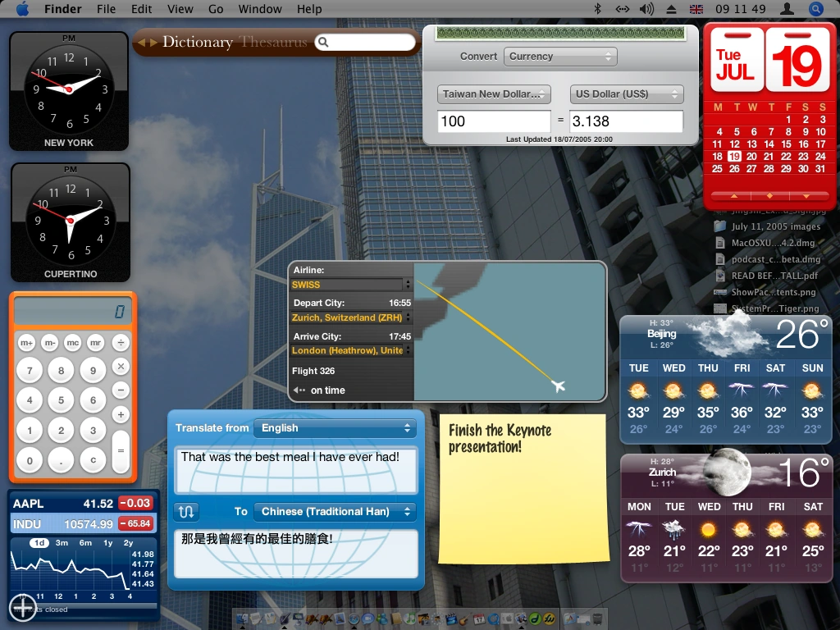Viewport: 840px width, 630px height.
Task: Go back in the Dictionary widget
Action: [x=142, y=43]
